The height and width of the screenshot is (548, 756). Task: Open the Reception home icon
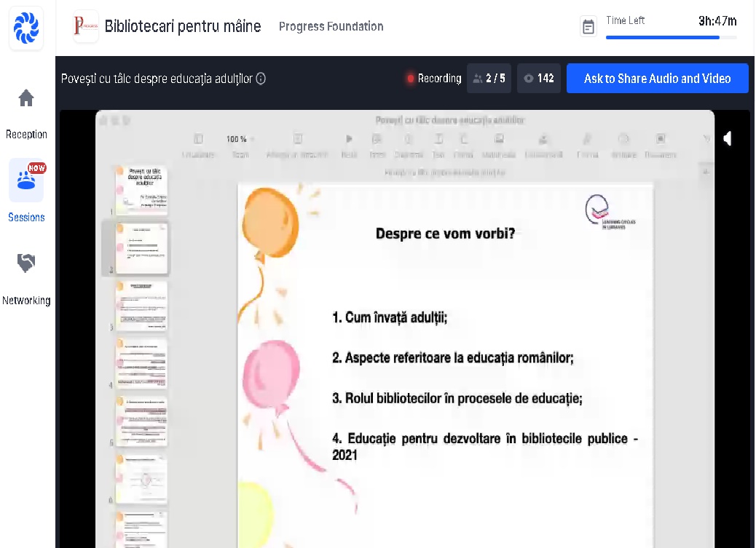tap(26, 98)
